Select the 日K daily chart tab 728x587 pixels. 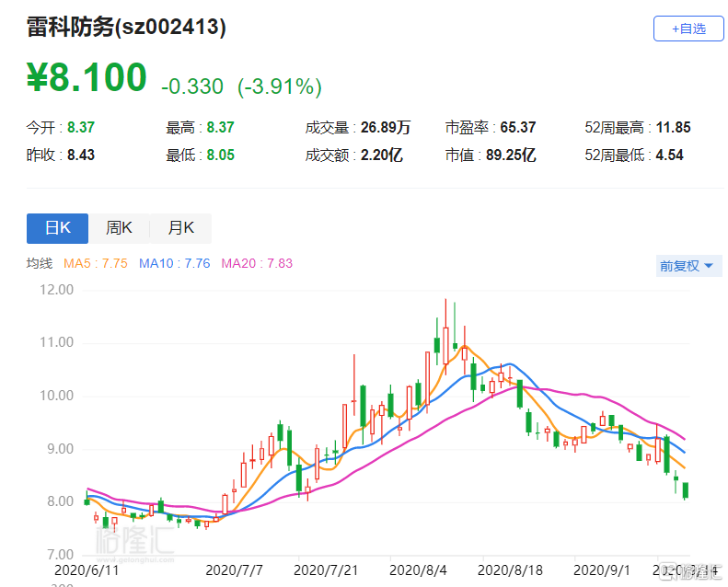click(58, 228)
